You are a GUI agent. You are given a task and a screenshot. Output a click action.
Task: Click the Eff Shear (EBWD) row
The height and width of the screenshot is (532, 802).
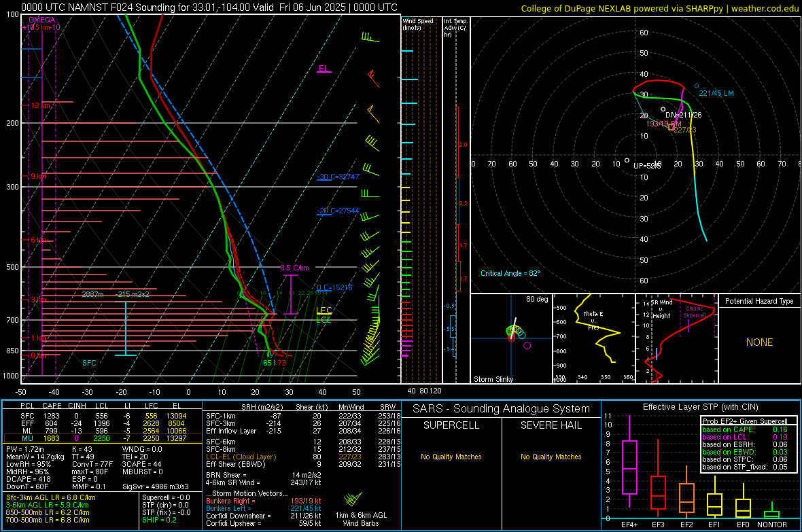tap(303, 464)
